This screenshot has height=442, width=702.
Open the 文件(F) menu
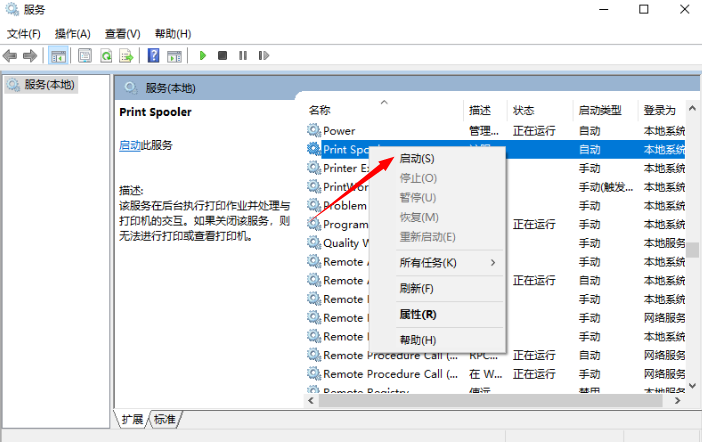pos(24,34)
